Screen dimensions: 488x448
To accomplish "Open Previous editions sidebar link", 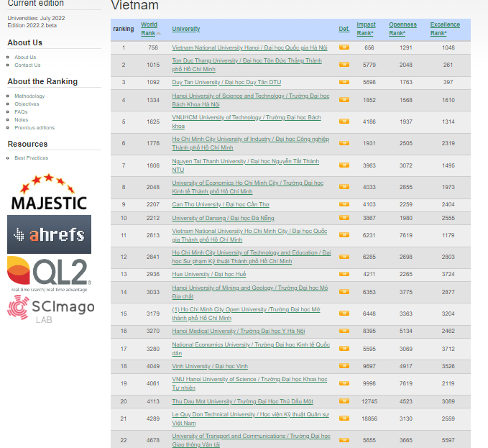I will click(x=34, y=127).
